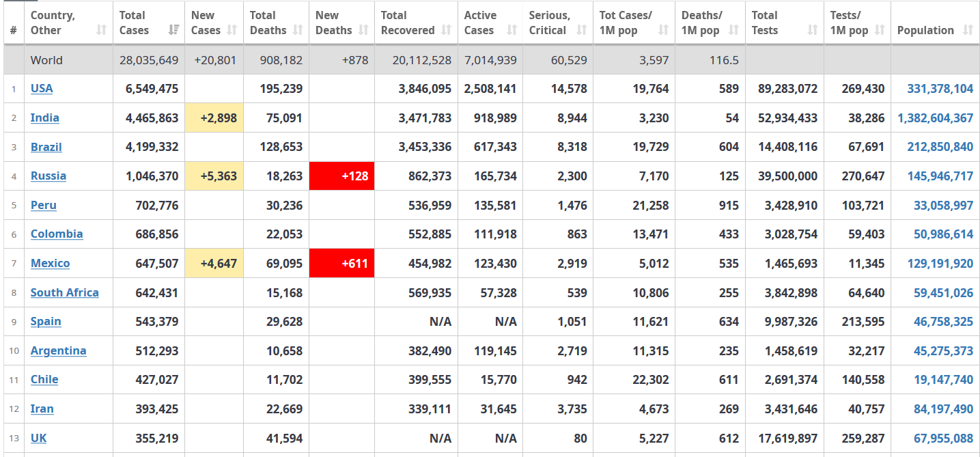The width and height of the screenshot is (980, 457).
Task: Click Peru population 33,058,997
Action: pyautogui.click(x=944, y=206)
